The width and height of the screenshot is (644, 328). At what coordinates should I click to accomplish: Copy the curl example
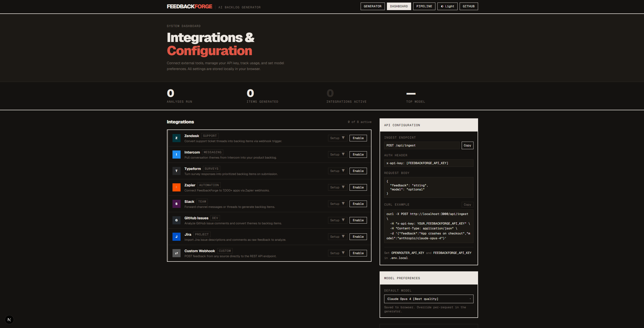467,205
